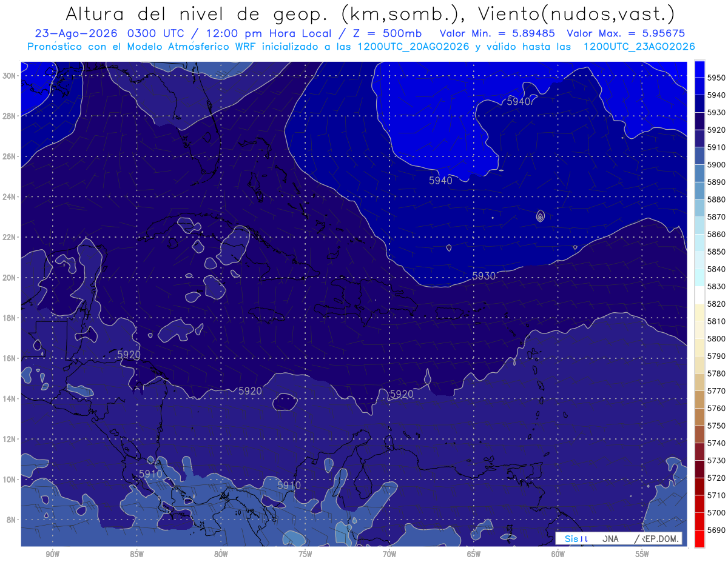
Task: Click the 85W longitude axis label
Action: click(x=137, y=554)
